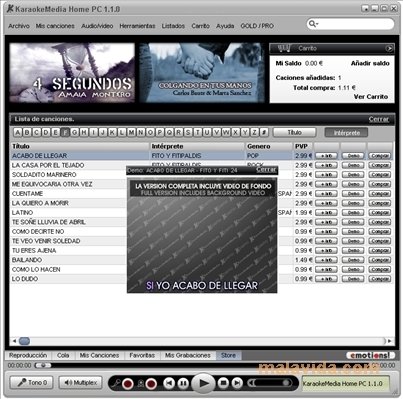Click Comprar for SOLDADITO MARINERO
403x399 pixels.
click(x=379, y=175)
